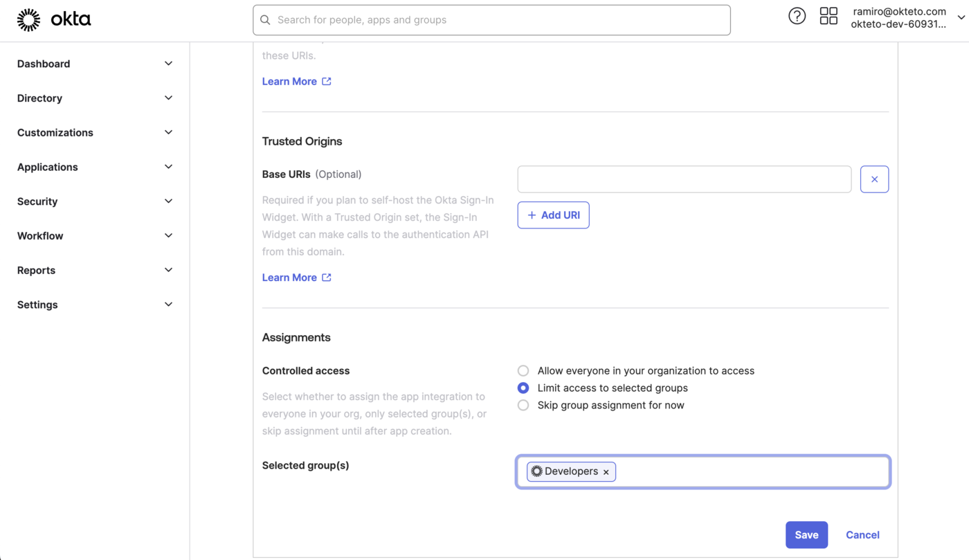Image resolution: width=969 pixels, height=560 pixels.
Task: Open the help question mark icon
Action: click(797, 15)
